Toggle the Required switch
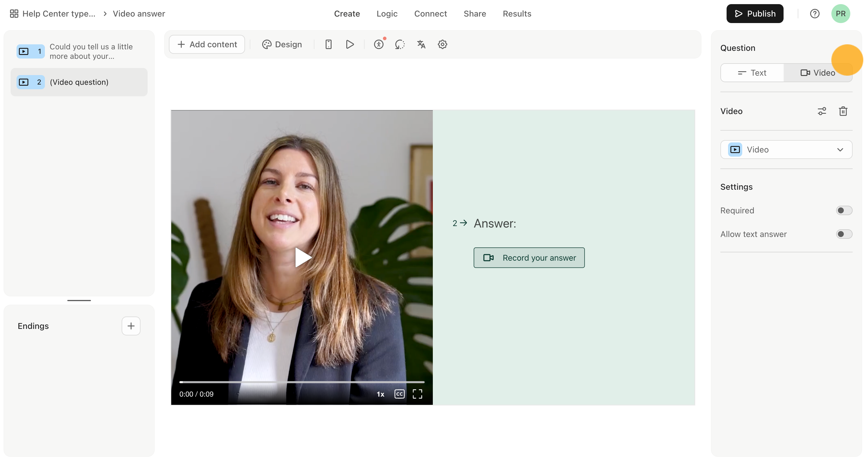868x461 pixels. tap(844, 210)
